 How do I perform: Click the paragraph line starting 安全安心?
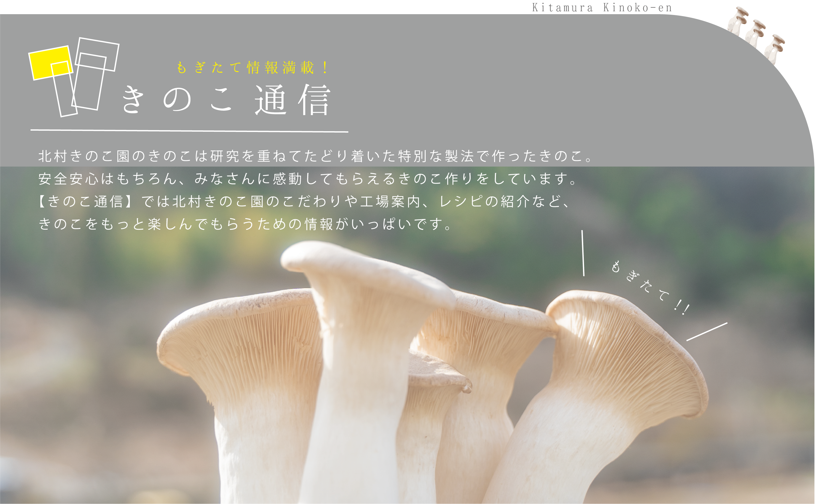pyautogui.click(x=307, y=179)
